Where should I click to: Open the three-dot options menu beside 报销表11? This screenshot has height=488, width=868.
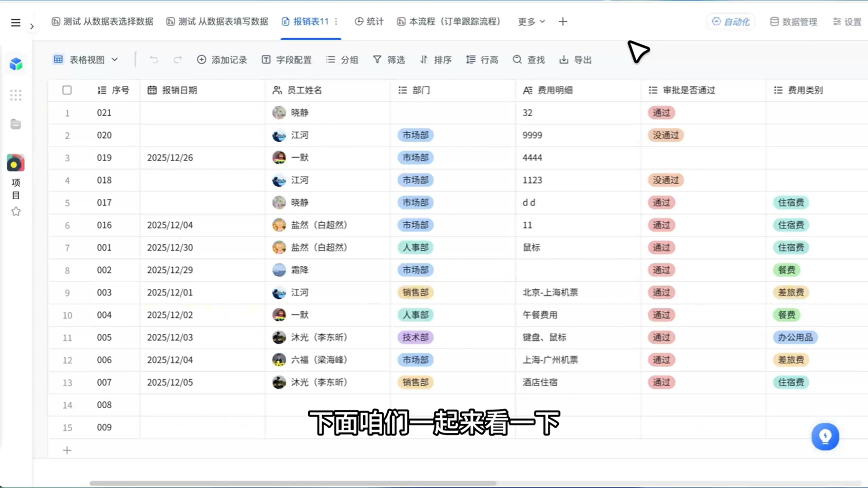[336, 22]
